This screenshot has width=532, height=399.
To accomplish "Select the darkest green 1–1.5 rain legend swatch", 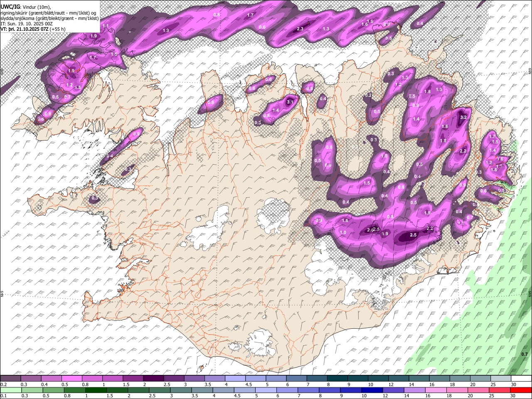I will pyautogui.click(x=96, y=390).
